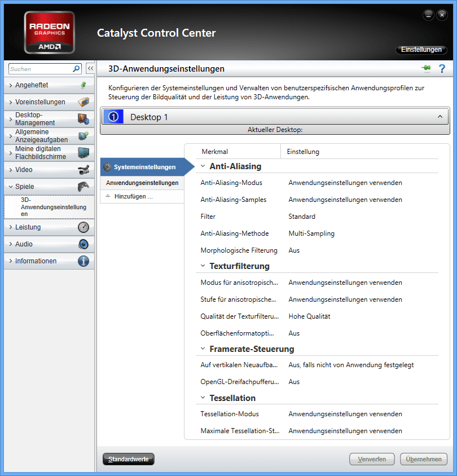457x476 pixels.
Task: Click the plus icon beside Hinzufügen
Action: (x=108, y=196)
